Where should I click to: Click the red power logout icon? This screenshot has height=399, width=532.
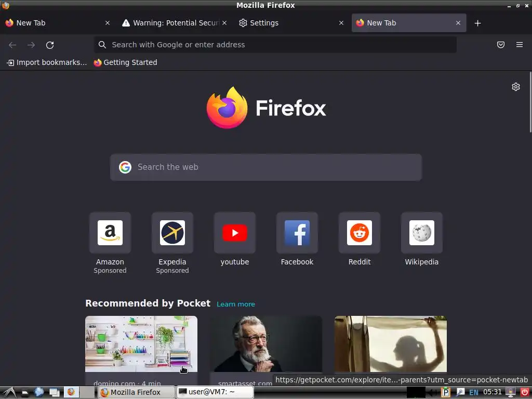[x=525, y=393]
